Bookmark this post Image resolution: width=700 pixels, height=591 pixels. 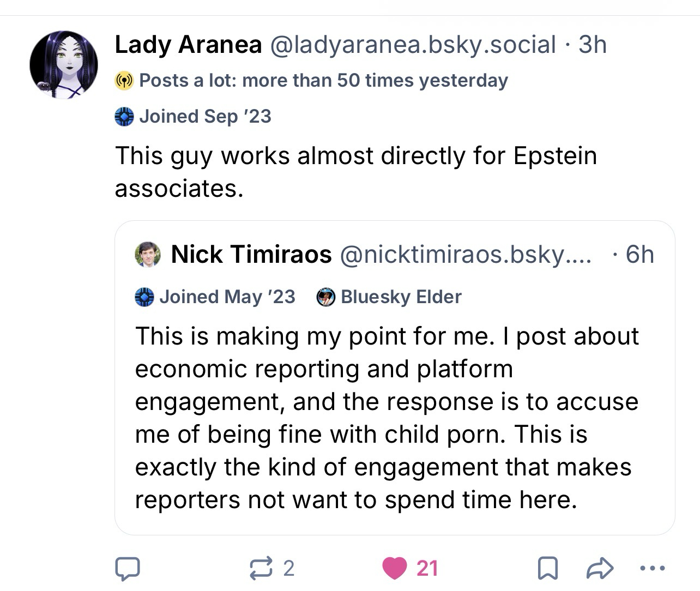547,568
